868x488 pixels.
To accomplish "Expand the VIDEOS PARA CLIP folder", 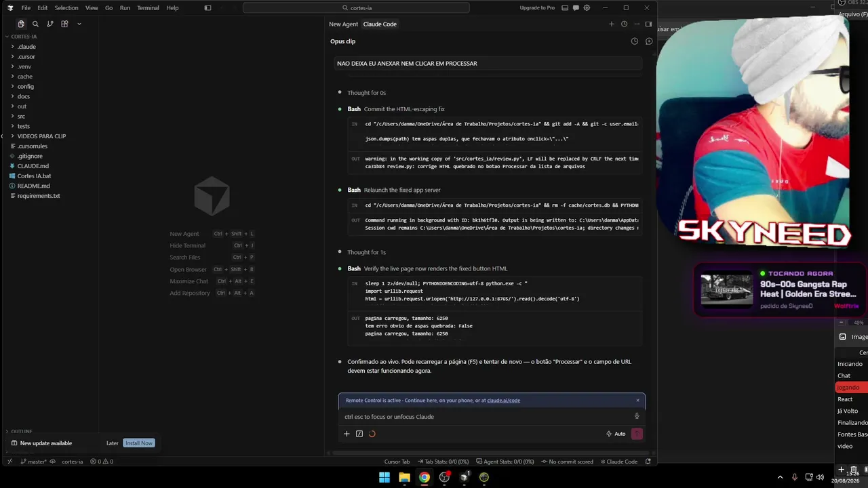I will (x=41, y=136).
